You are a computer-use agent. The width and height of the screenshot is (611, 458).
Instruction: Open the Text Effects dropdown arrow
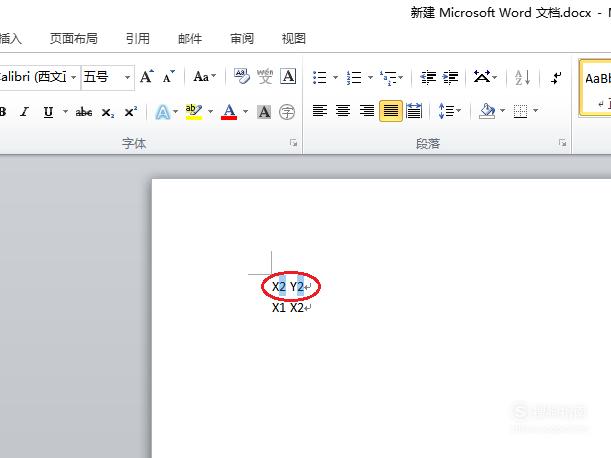[176, 112]
